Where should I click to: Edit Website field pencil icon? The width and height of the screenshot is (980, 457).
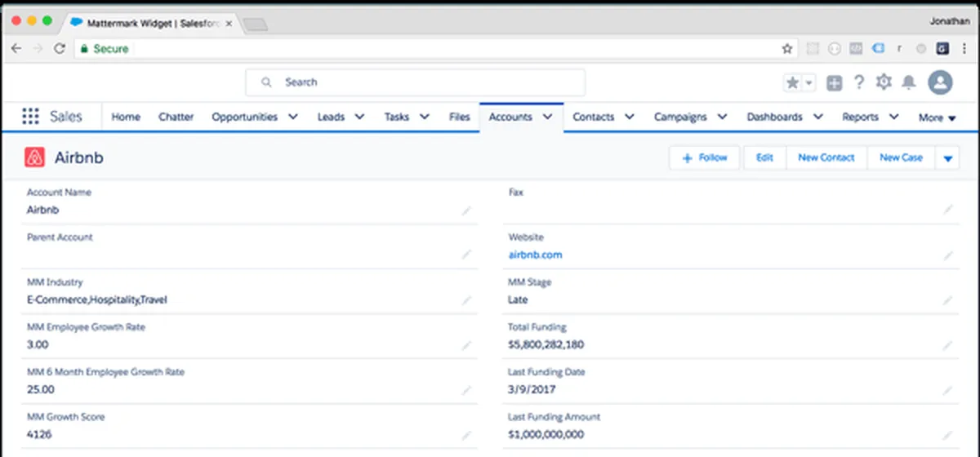coord(948,255)
